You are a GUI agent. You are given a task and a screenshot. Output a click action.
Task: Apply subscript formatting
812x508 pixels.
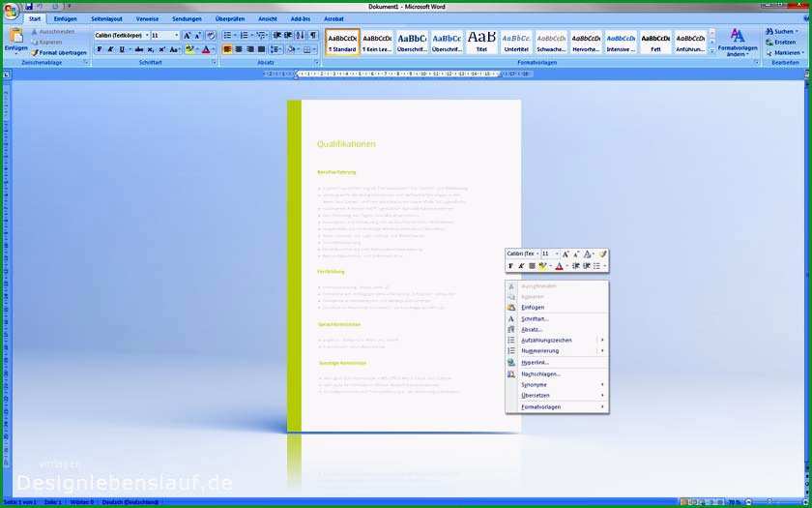(x=151, y=49)
